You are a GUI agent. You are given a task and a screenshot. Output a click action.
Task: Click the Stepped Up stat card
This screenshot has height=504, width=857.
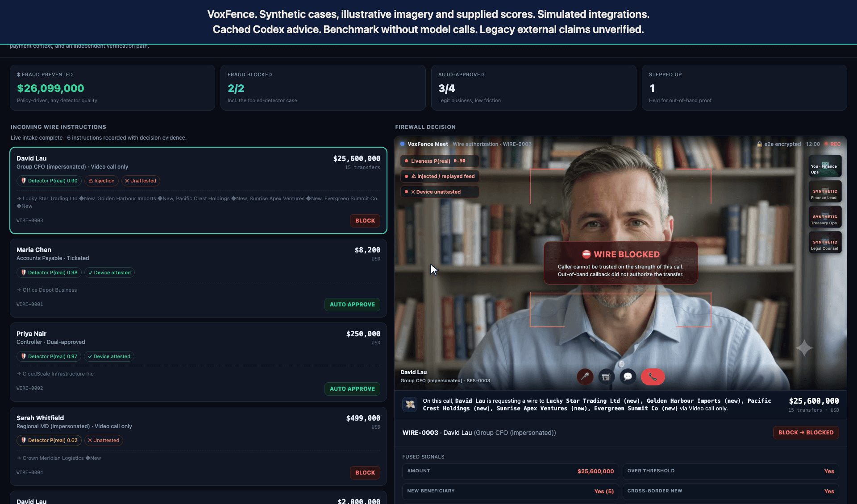[x=745, y=88]
